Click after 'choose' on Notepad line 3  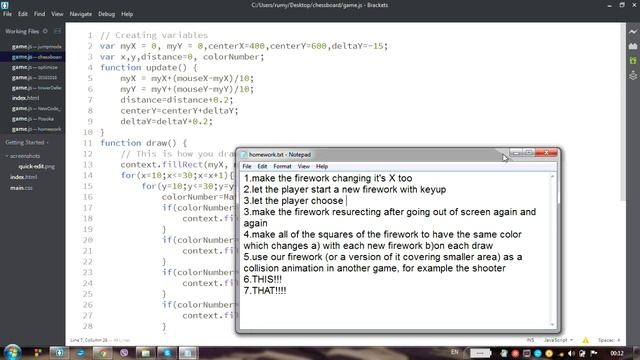[345, 201]
